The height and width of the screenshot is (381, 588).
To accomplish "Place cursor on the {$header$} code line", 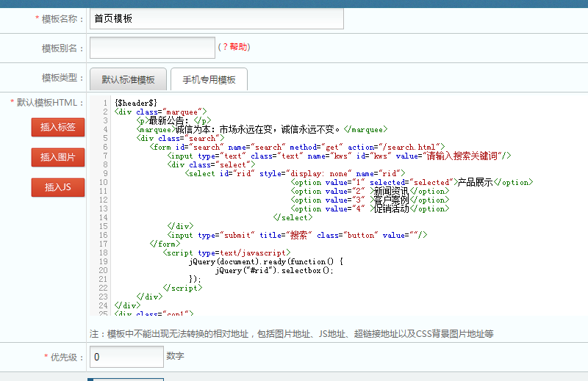I will (x=136, y=103).
